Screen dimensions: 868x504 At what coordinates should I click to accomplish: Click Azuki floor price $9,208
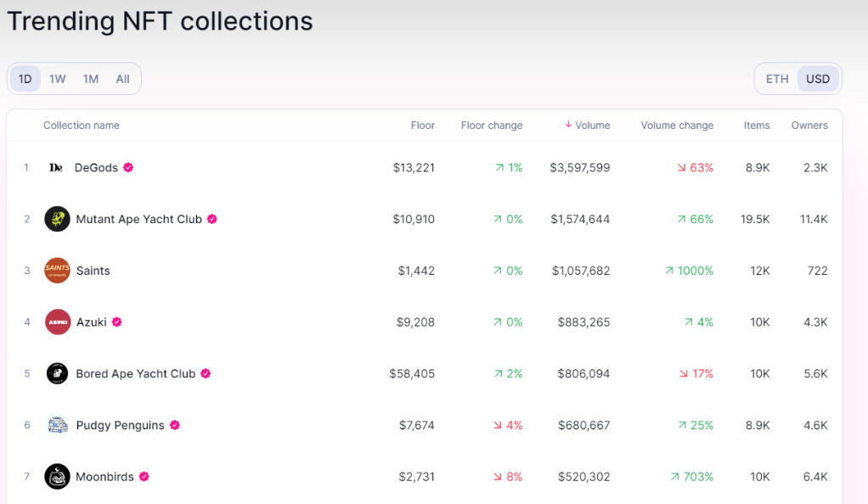[415, 322]
